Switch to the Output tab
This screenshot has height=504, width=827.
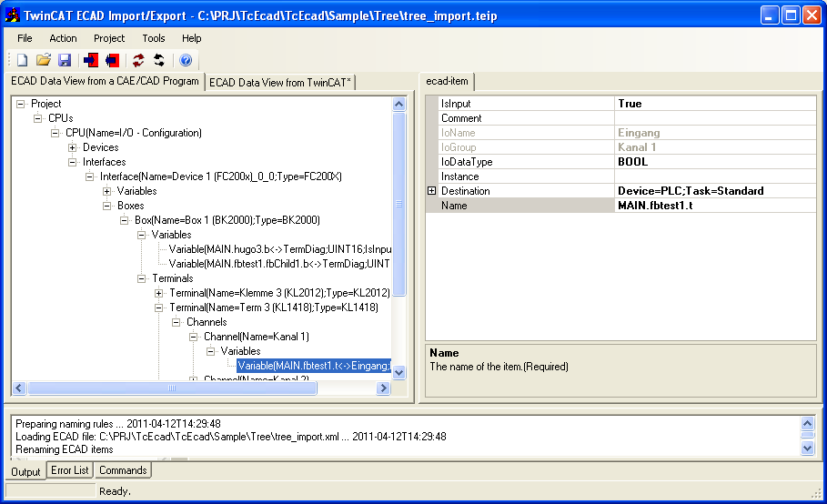[25, 471]
